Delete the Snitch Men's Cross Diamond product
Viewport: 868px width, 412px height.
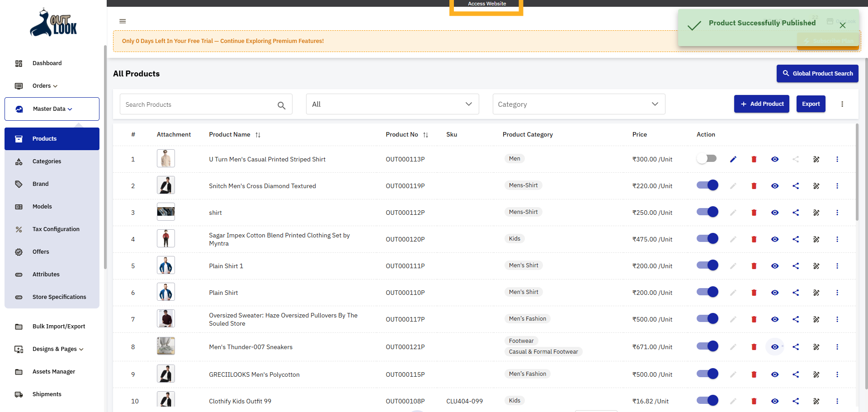coord(754,186)
